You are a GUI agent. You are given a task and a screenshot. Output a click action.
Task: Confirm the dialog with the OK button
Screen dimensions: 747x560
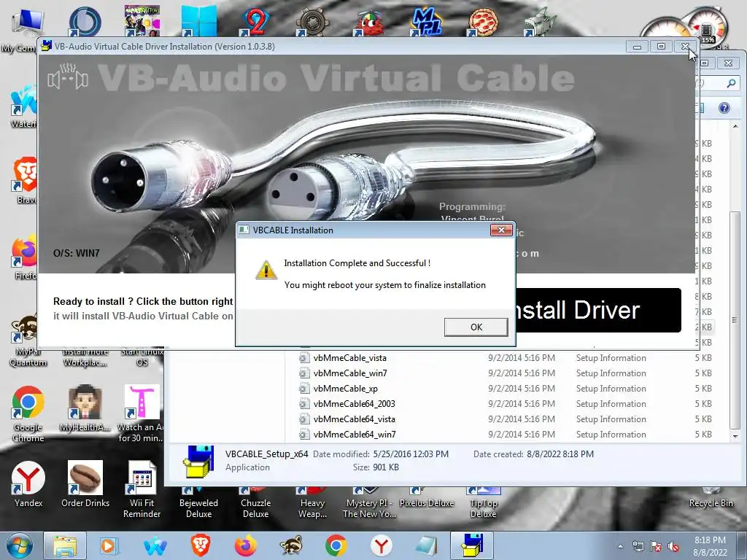pyautogui.click(x=476, y=327)
